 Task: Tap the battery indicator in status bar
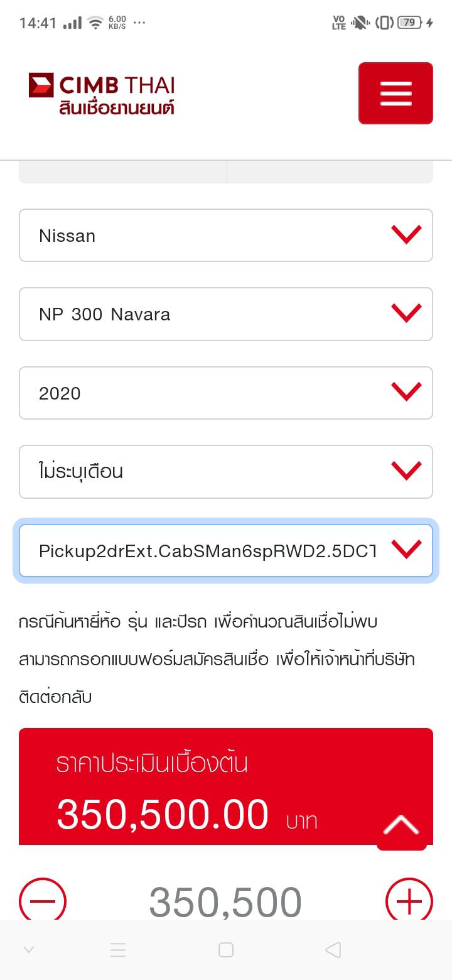click(409, 23)
